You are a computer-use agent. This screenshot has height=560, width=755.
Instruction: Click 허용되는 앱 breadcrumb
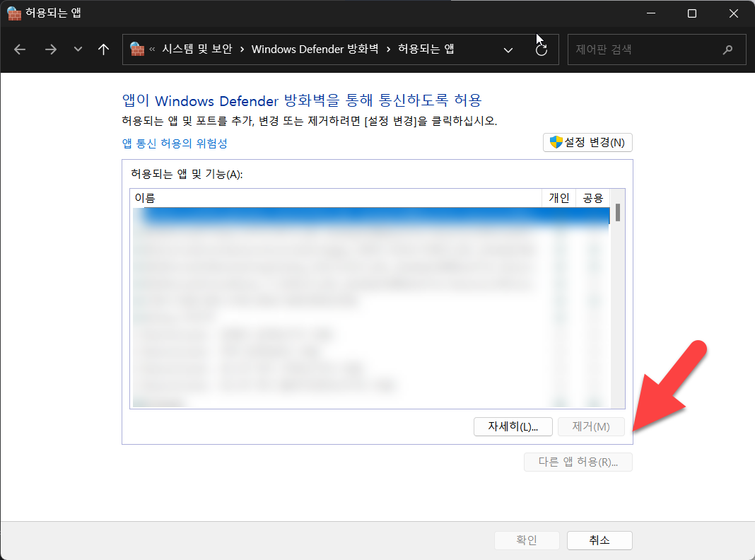(426, 49)
